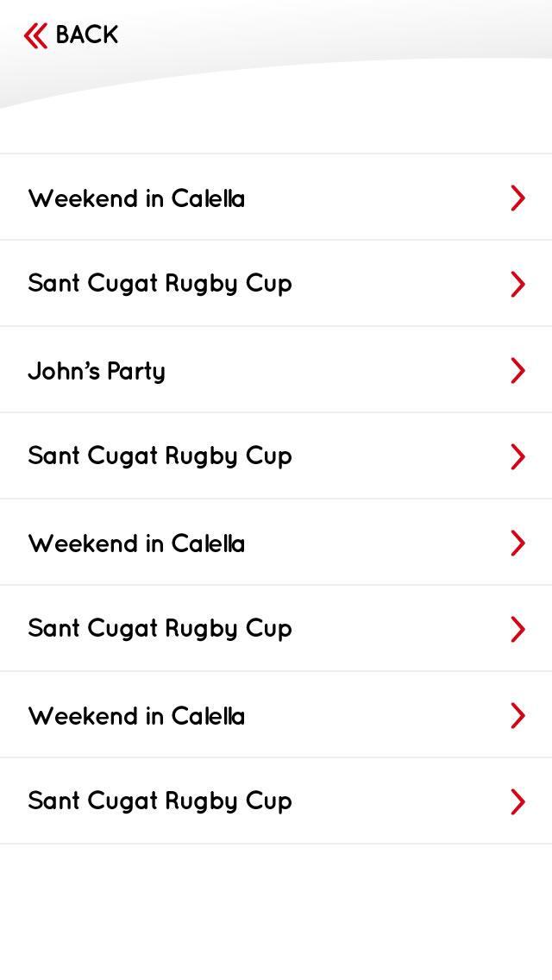Open the last Sant Cugat Rugby Cup entry
552x980 pixels.
[276, 801]
